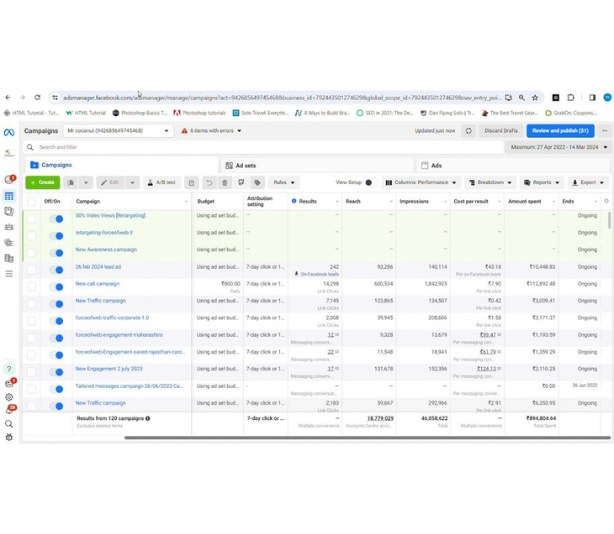Toggle off the 50% Video Views campaign
614x534 pixels.
click(57, 217)
